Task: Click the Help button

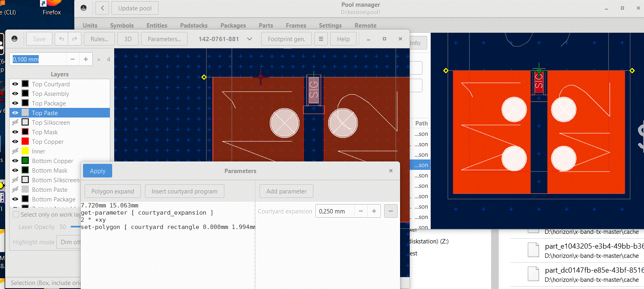Action: coord(343,39)
